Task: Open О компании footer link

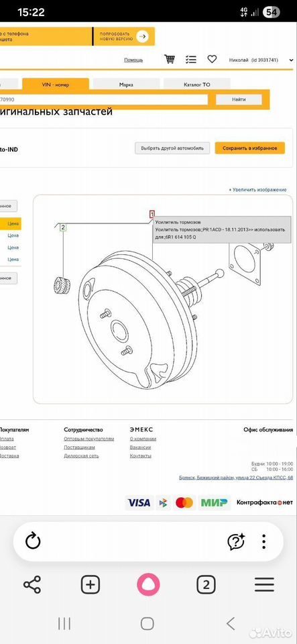Action: [x=143, y=439]
